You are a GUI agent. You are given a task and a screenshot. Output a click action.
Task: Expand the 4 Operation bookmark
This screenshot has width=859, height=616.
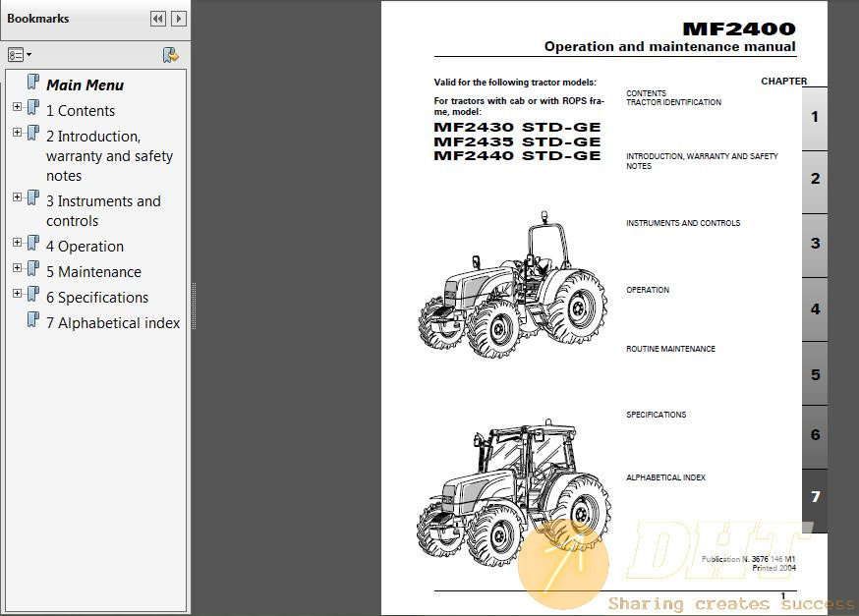[17, 243]
